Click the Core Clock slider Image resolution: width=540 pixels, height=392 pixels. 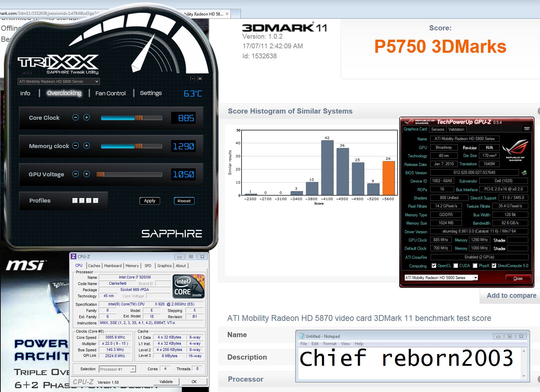[x=131, y=118]
